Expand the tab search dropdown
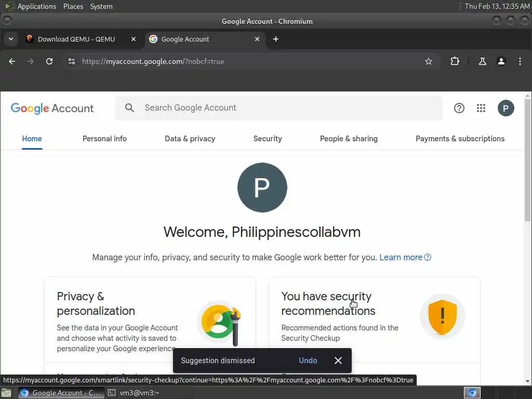The height and width of the screenshot is (399, 532). click(11, 39)
